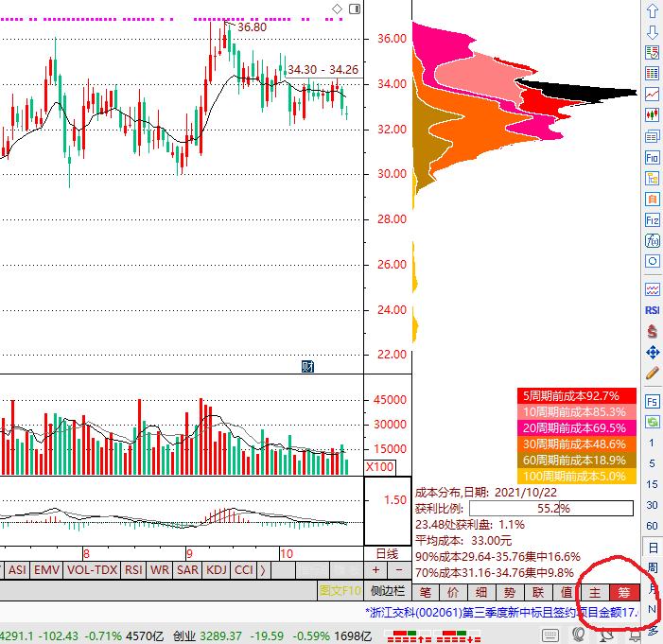Select the RSI indicator tab below chart
Viewport: 663px width, 644px height.
(x=133, y=570)
